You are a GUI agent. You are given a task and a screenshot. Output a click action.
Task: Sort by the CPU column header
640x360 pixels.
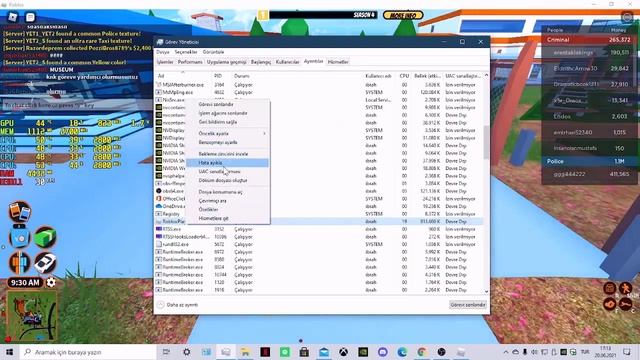(x=404, y=76)
